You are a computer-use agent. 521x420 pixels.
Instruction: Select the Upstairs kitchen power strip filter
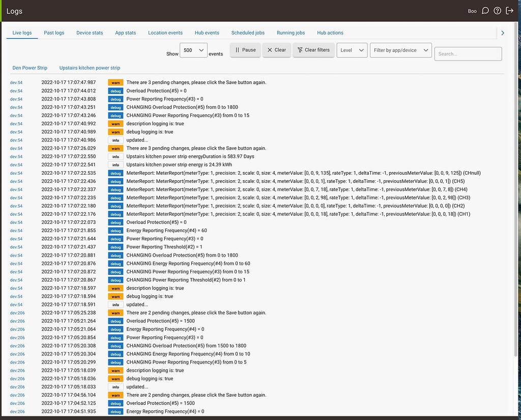click(x=90, y=67)
